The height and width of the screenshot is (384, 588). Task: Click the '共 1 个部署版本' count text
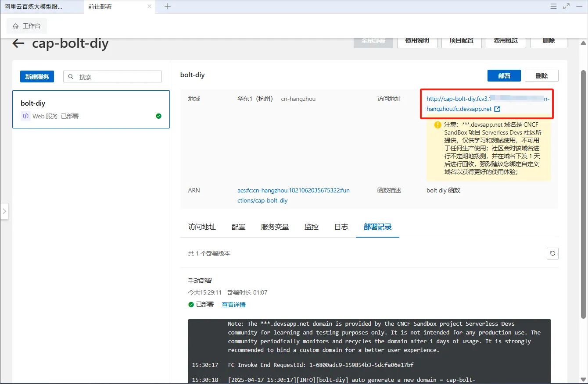click(209, 253)
